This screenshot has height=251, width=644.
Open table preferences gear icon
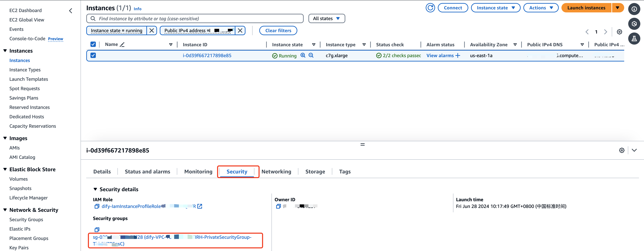pos(619,32)
